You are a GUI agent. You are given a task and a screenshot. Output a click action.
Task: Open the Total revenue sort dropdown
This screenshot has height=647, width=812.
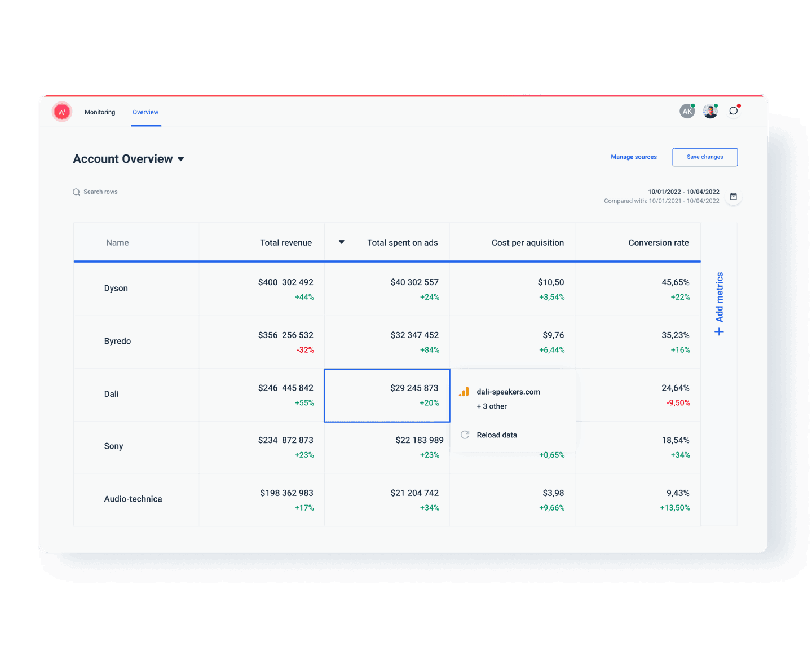click(x=341, y=242)
